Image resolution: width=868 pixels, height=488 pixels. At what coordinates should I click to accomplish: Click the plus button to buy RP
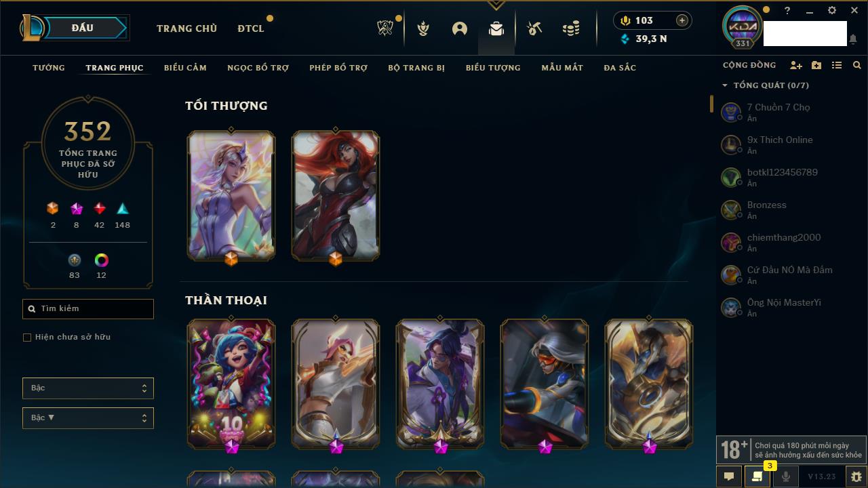click(x=682, y=20)
